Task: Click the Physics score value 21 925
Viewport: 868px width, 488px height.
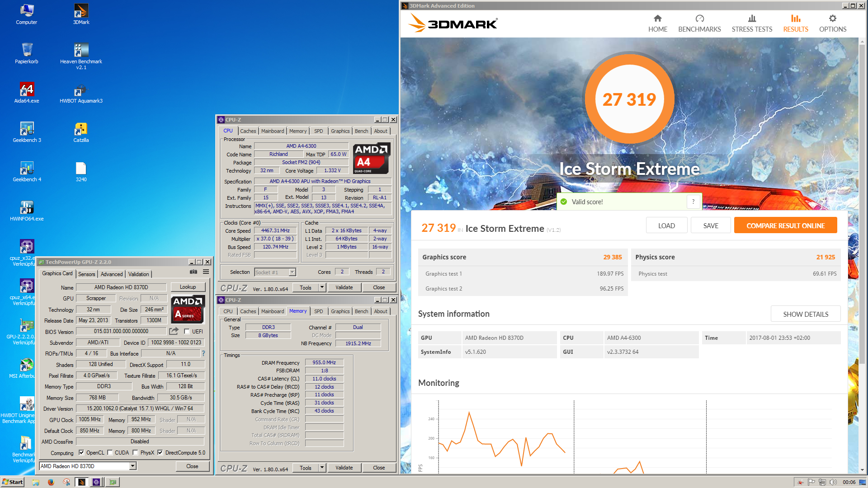Action: click(826, 257)
